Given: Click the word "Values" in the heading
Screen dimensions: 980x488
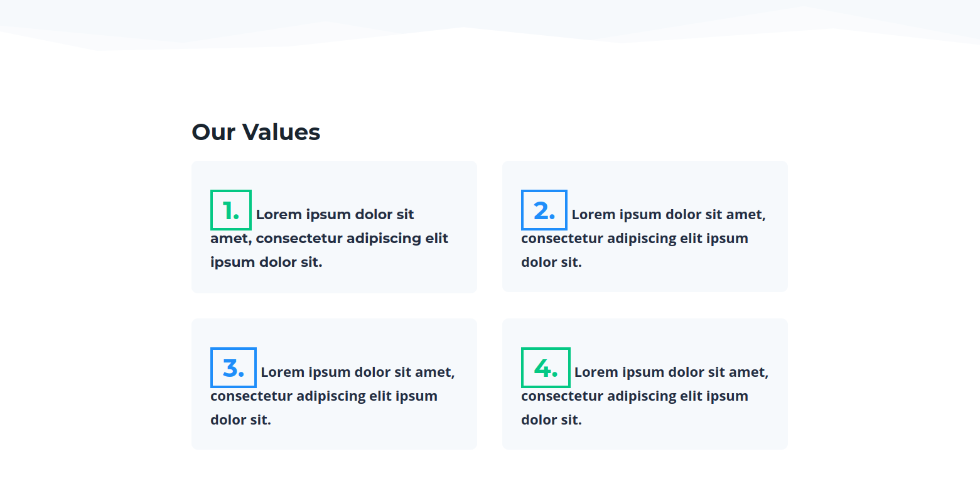Looking at the screenshot, I should pos(281,132).
